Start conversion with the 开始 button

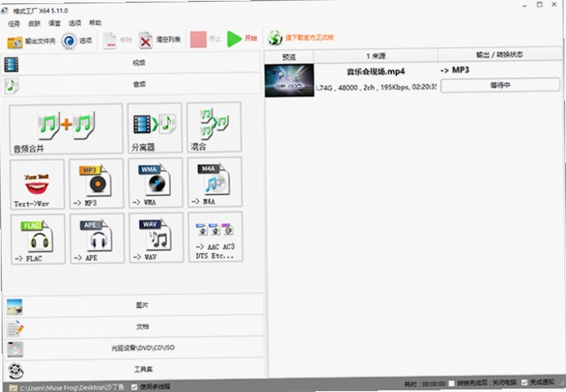click(243, 38)
